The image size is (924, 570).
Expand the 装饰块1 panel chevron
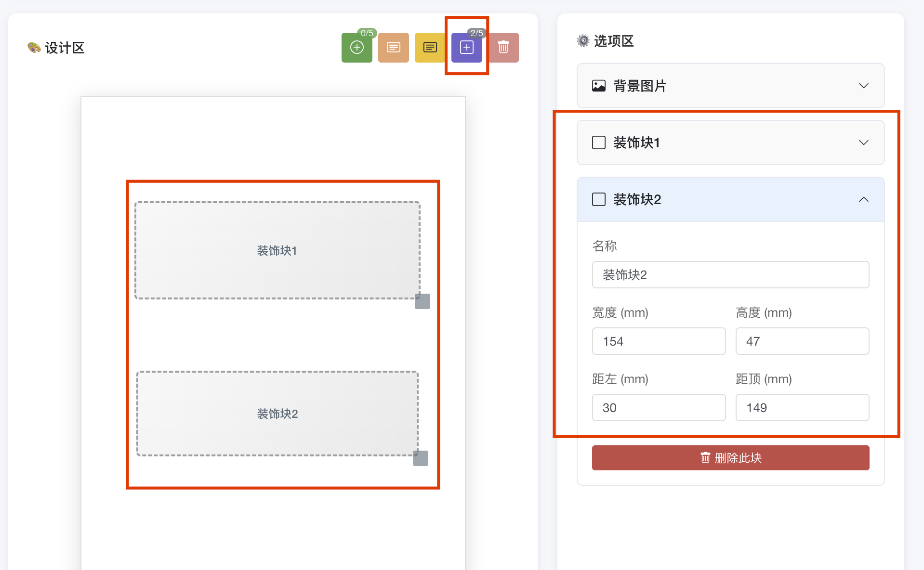[x=863, y=142]
